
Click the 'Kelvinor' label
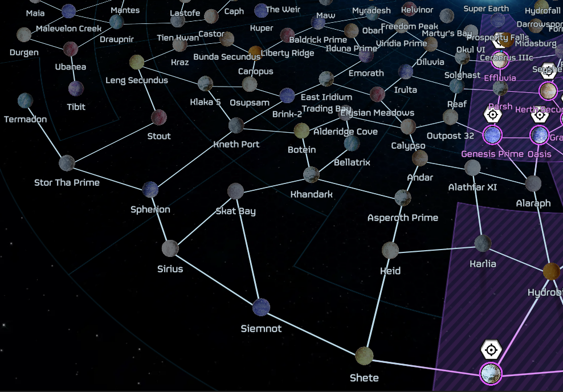(x=417, y=10)
